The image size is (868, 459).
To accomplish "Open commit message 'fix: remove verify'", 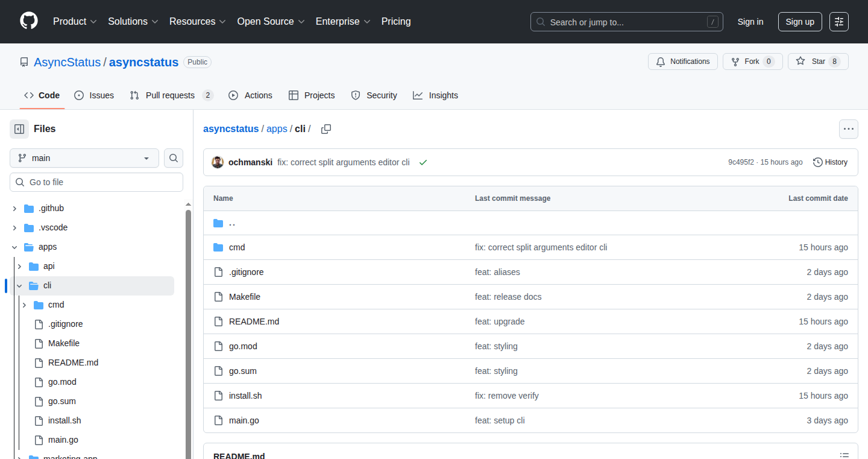I will [507, 396].
